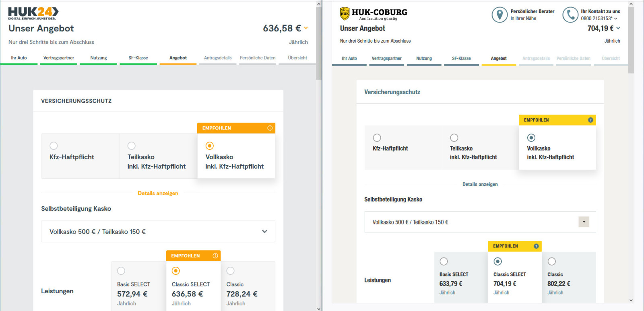
Task: Expand the 704,19 € price chevron
Action: click(x=618, y=28)
